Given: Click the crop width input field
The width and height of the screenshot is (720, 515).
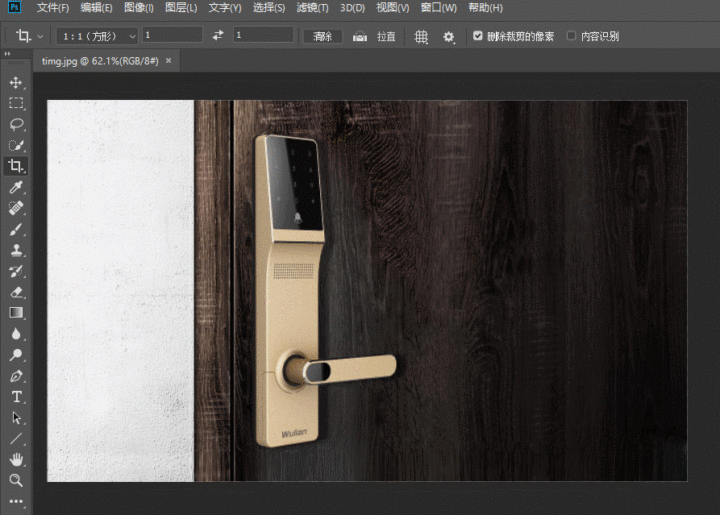Looking at the screenshot, I should pos(172,36).
